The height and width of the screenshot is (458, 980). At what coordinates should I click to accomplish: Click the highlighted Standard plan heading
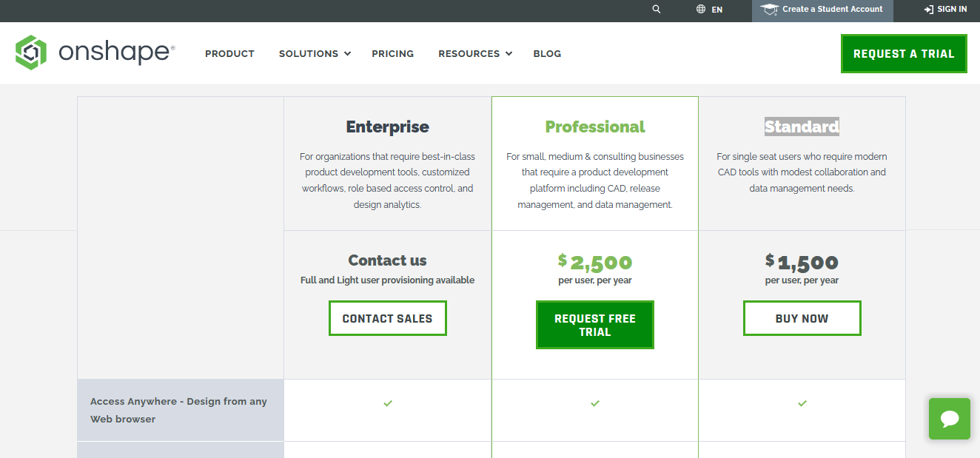tap(802, 127)
